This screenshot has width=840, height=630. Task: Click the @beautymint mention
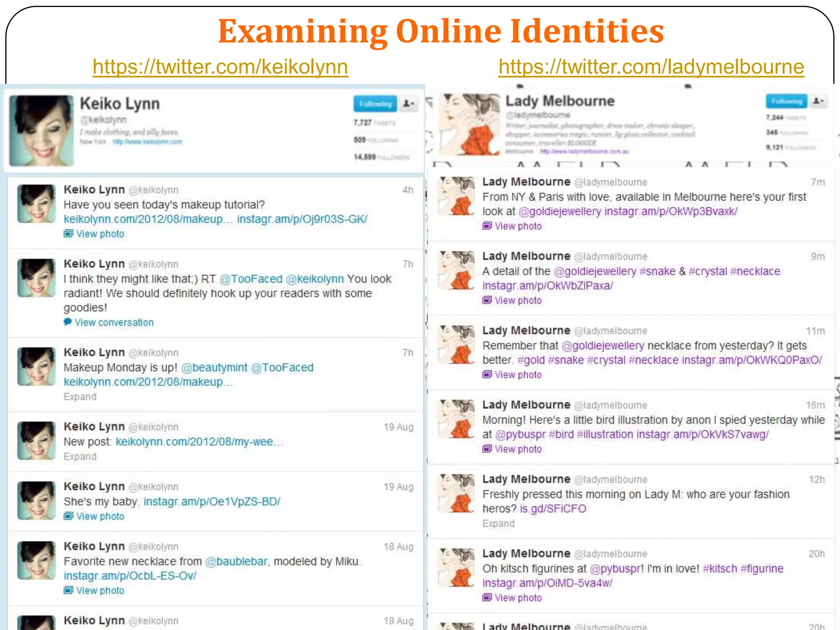pyautogui.click(x=214, y=367)
